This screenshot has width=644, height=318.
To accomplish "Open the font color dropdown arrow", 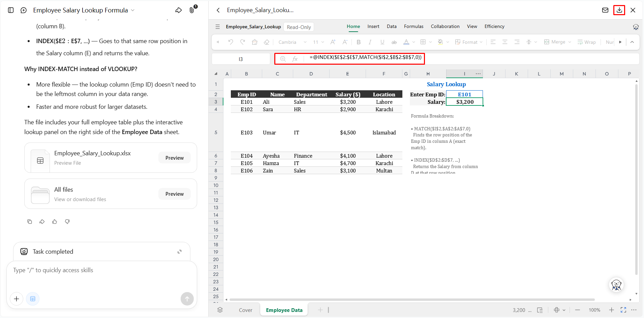I will 414,42.
